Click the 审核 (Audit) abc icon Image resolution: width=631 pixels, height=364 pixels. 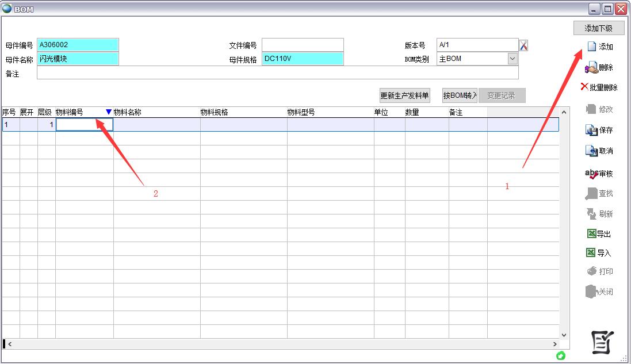tap(591, 174)
